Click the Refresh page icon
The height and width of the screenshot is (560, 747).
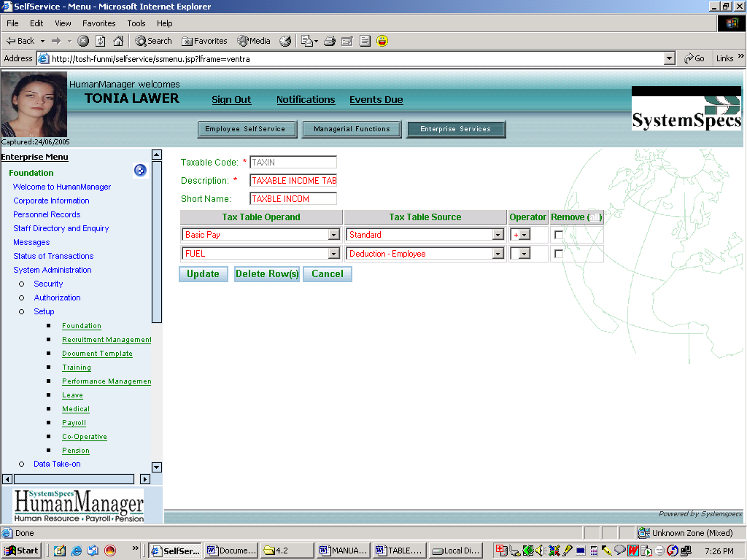(101, 41)
